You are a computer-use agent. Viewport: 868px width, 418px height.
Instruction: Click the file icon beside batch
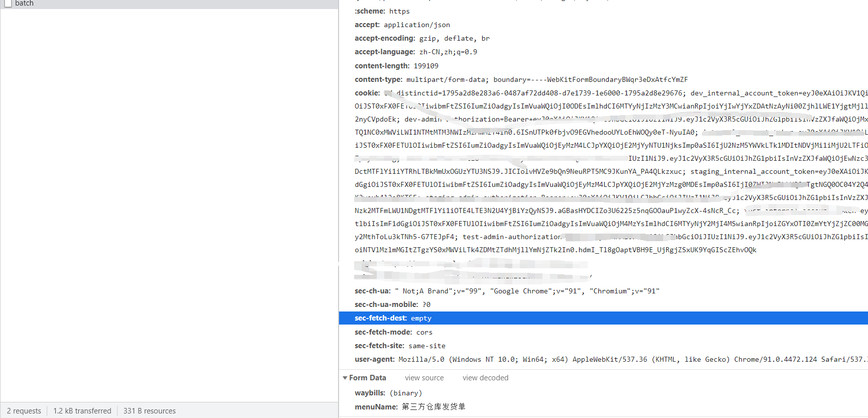click(8, 3)
